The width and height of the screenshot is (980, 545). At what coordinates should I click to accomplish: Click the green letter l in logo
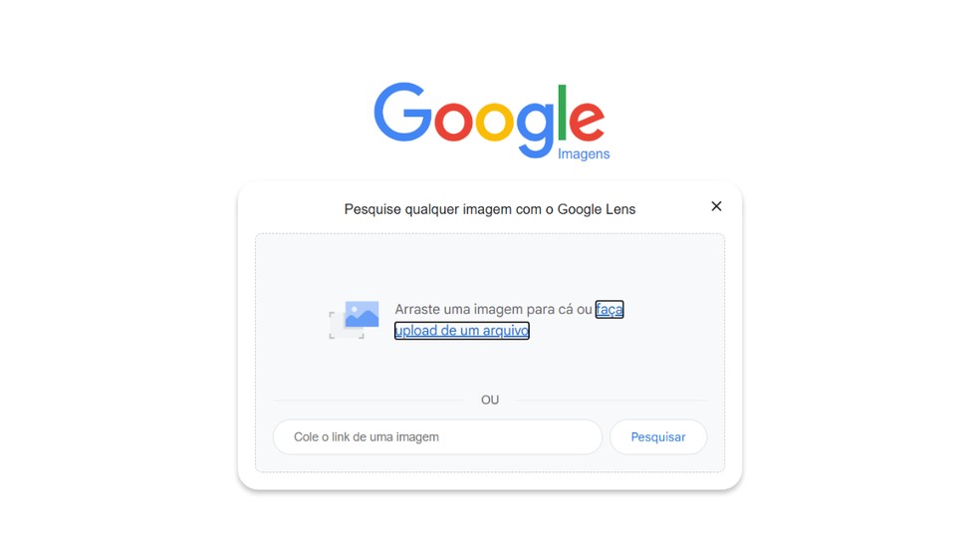[562, 113]
